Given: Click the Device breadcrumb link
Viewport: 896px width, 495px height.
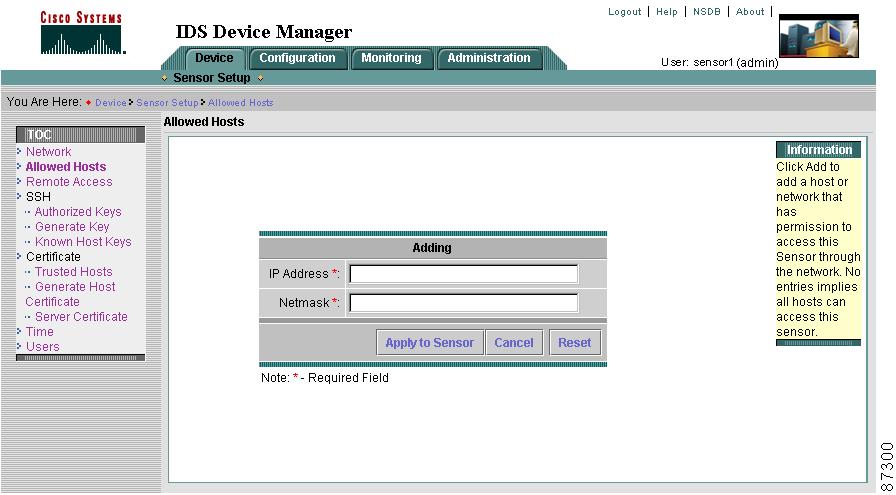Looking at the screenshot, I should click(x=111, y=103).
